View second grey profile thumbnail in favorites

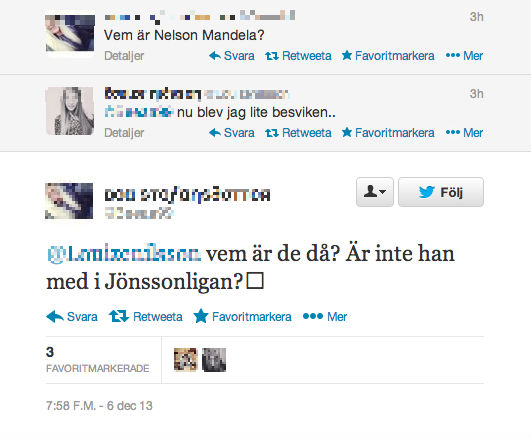coord(214,360)
